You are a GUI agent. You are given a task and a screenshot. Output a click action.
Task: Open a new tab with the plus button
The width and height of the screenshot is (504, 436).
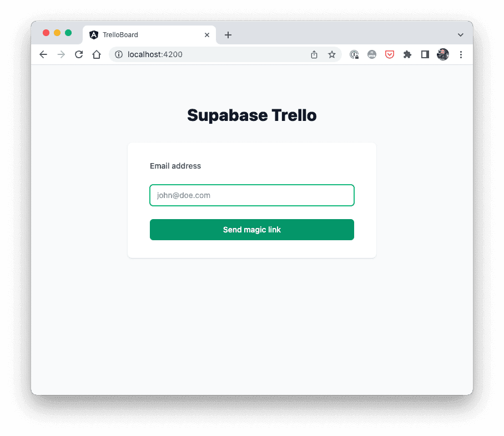pos(228,34)
